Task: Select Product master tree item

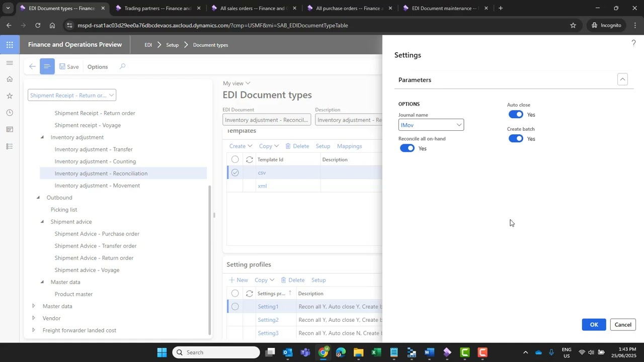Action: pos(73,294)
